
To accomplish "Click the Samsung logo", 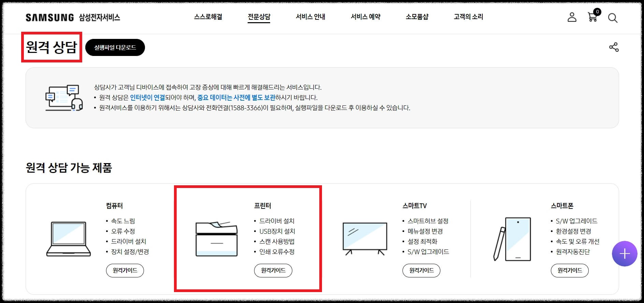I will pyautogui.click(x=50, y=17).
